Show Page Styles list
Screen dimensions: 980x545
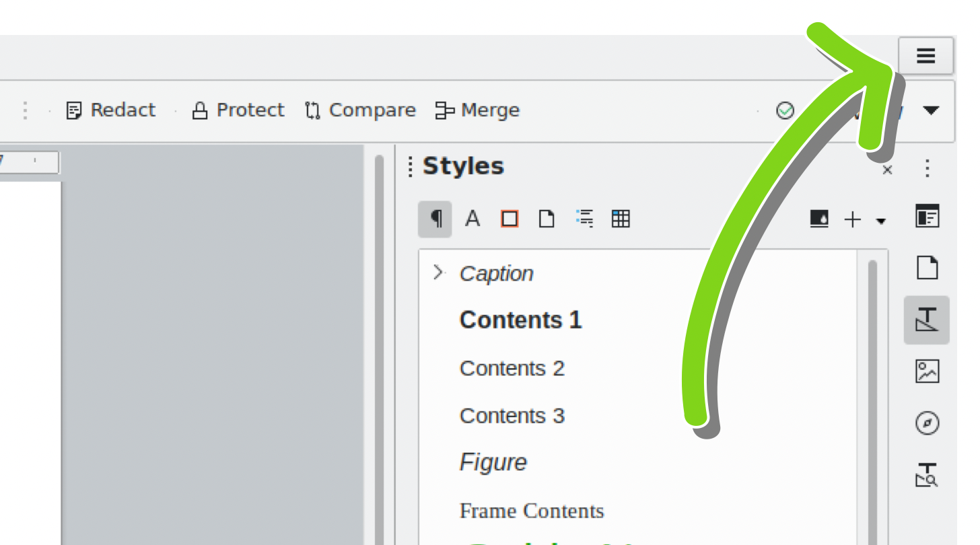pyautogui.click(x=547, y=219)
